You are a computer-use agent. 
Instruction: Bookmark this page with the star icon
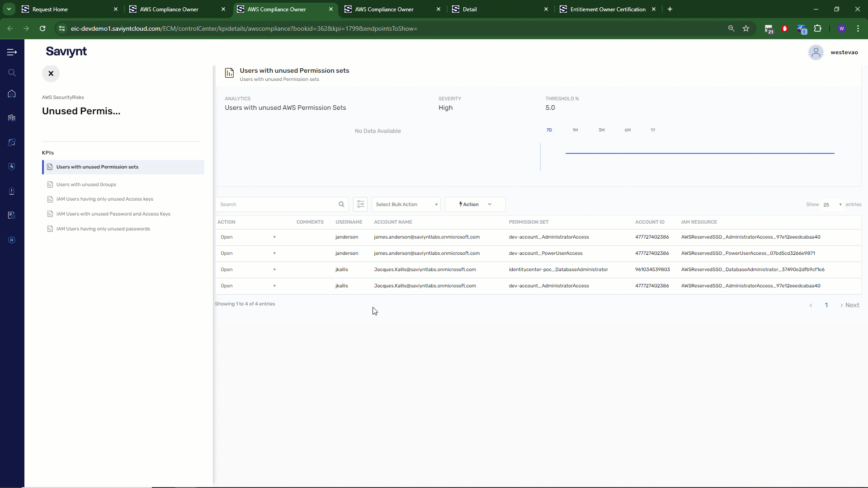[746, 28]
